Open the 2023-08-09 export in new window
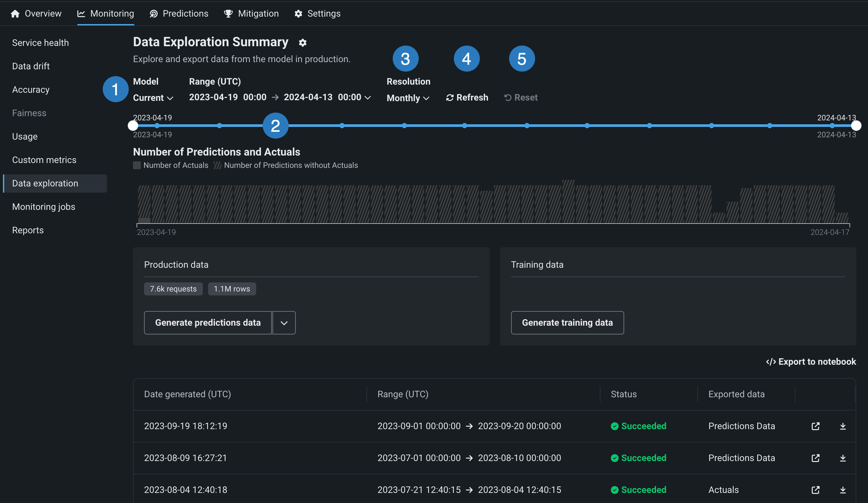Viewport: 868px width, 503px height. coord(815,458)
